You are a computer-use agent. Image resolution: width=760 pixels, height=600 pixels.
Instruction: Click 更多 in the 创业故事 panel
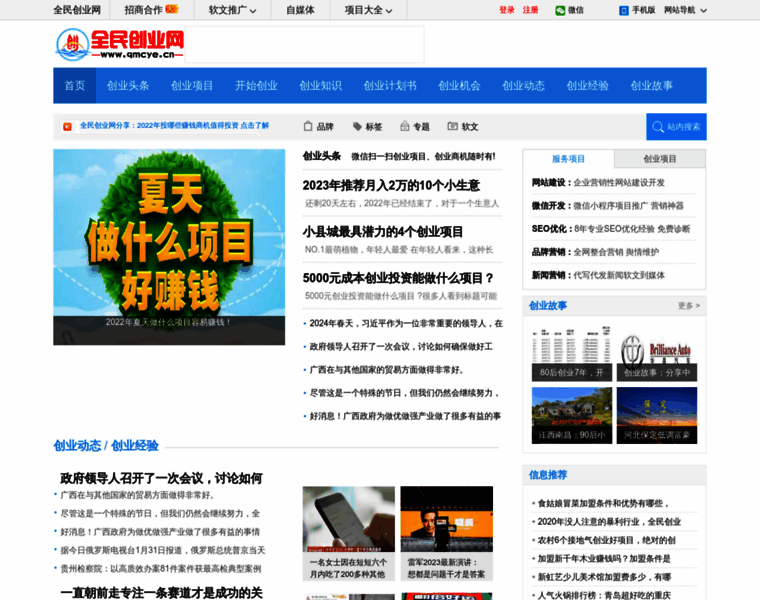pyautogui.click(x=689, y=306)
